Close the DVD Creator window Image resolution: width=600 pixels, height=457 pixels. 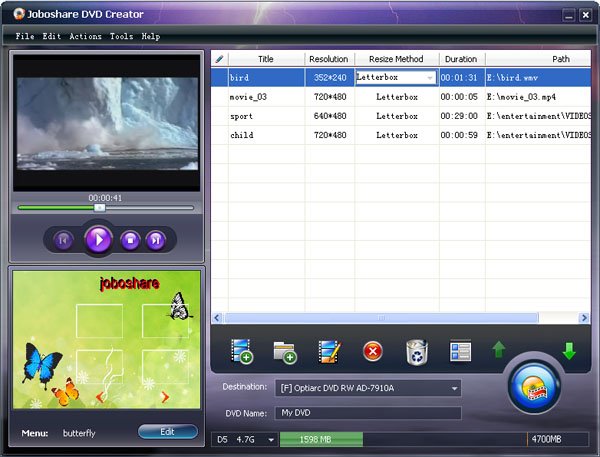coord(585,15)
